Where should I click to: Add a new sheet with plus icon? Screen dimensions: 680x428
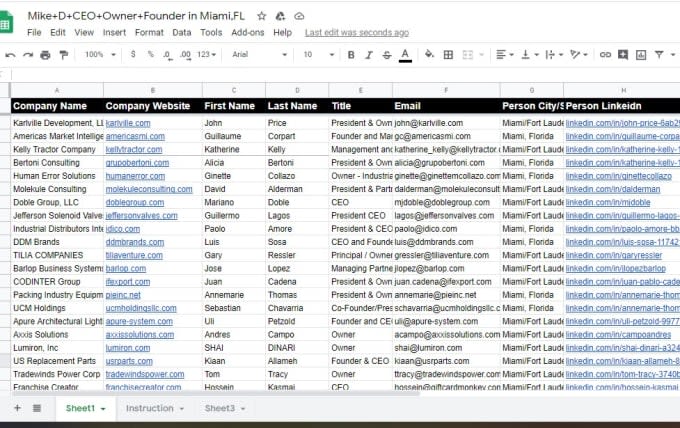[18, 408]
